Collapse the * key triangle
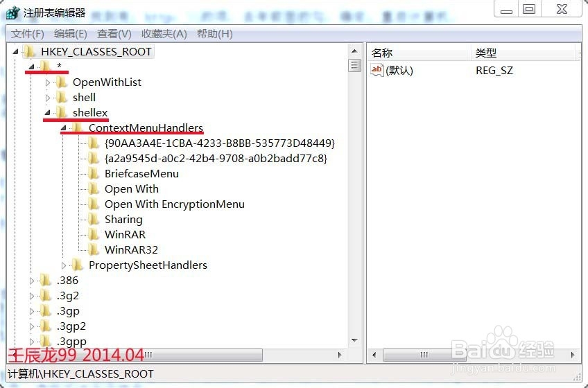This screenshot has width=588, height=388. [x=31, y=67]
